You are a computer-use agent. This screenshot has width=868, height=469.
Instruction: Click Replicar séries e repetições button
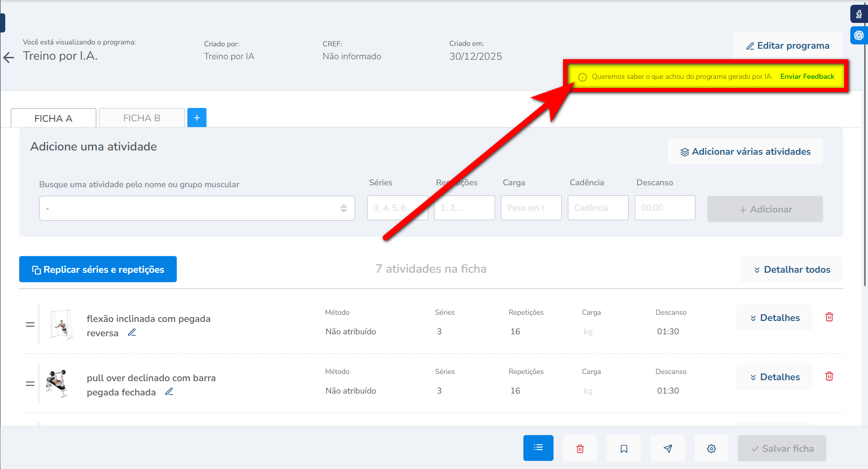click(98, 269)
